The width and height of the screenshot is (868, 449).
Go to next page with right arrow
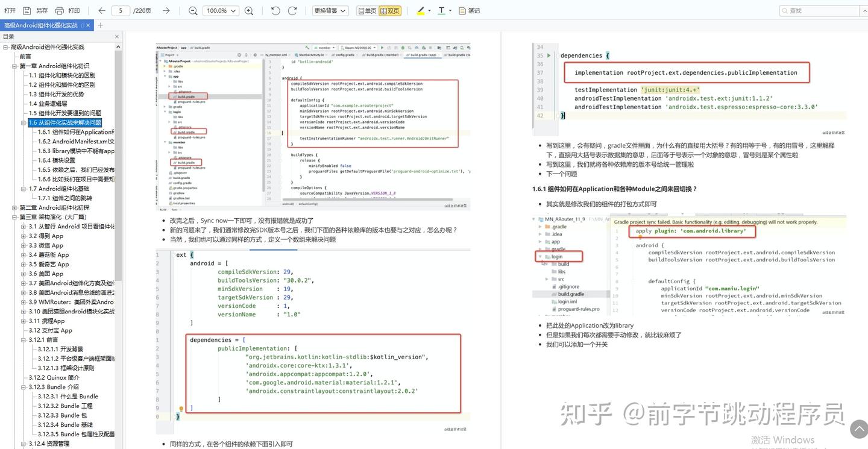point(166,10)
